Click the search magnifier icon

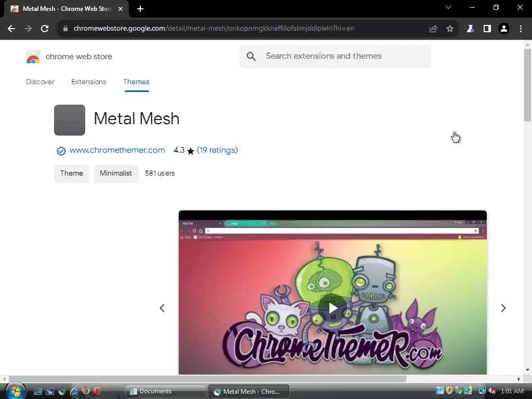[x=251, y=56]
